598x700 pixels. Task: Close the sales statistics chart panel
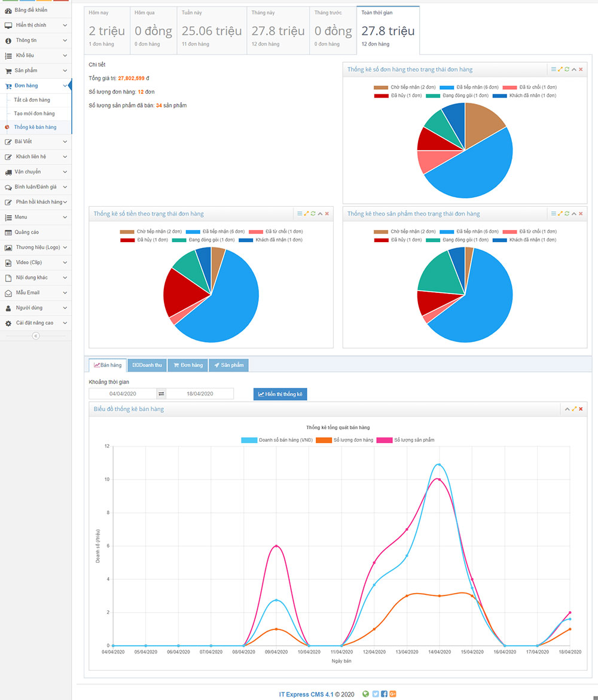[581, 409]
